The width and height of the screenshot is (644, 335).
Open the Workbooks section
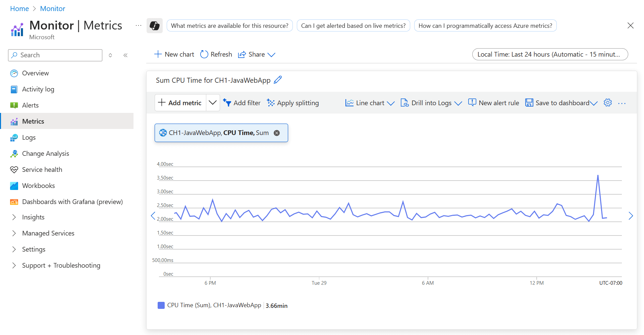(x=38, y=186)
